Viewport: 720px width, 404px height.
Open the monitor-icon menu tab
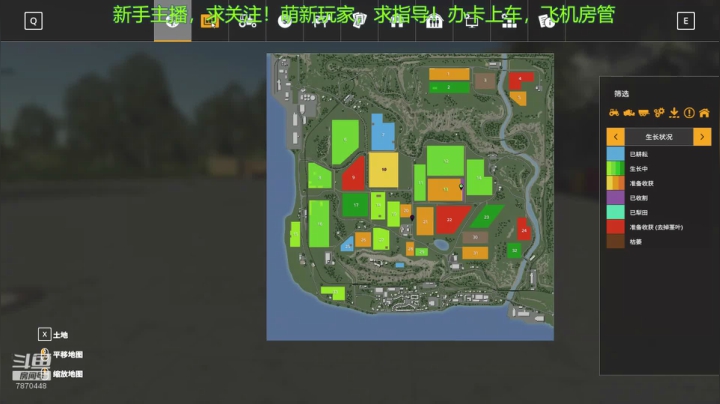pos(472,21)
